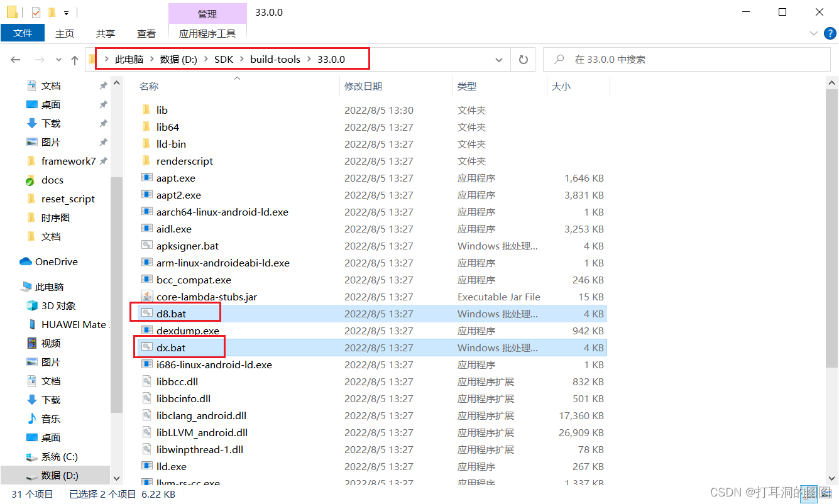Click the 数据 (D:) breadcrumb segment
Screen dimensions: 839x504
178,60
